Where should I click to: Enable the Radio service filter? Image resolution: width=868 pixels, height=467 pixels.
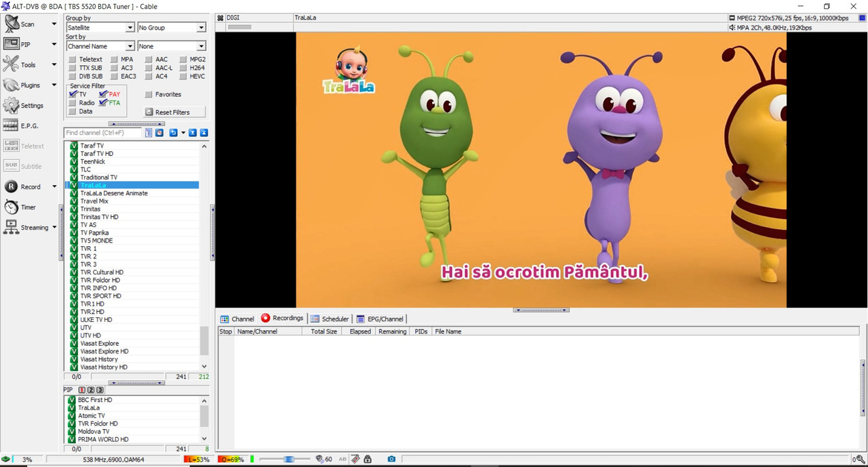pos(73,103)
